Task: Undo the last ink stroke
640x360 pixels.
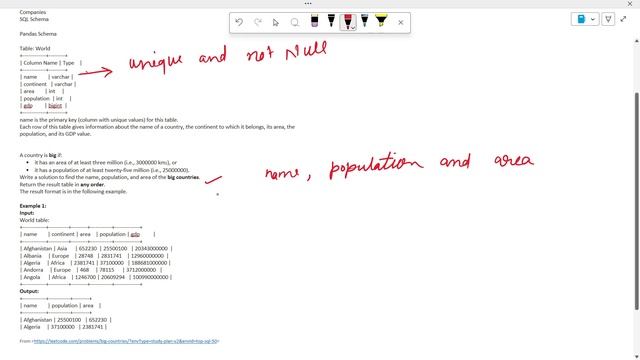Action: (239, 22)
